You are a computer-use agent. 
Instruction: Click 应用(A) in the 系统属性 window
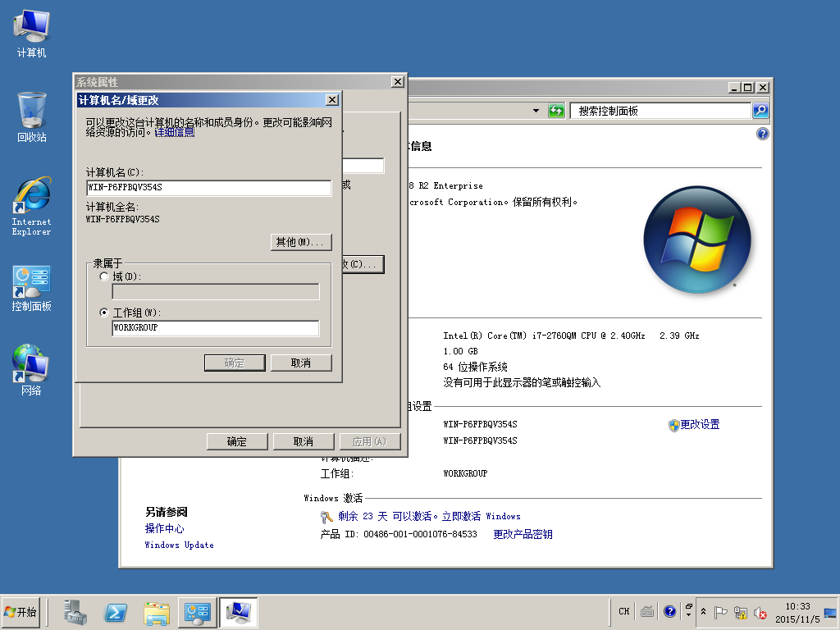pos(370,441)
